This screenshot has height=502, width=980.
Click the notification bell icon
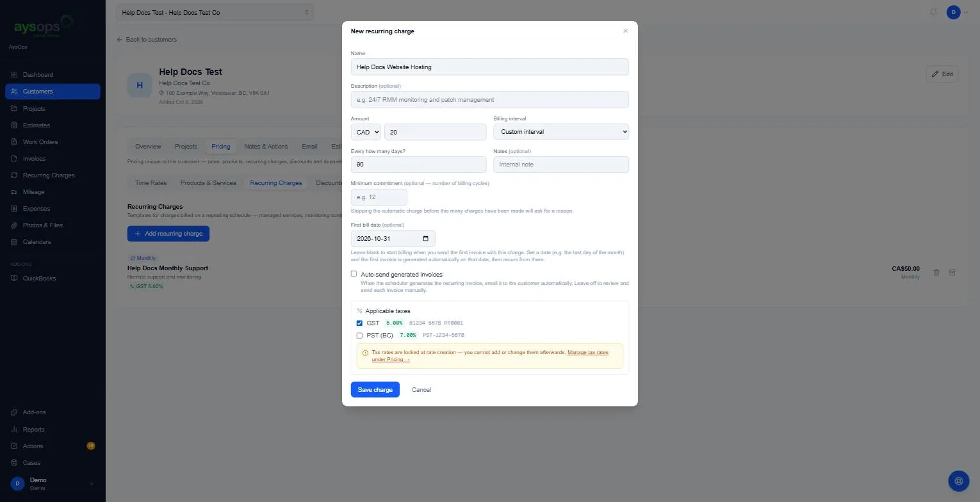(933, 12)
